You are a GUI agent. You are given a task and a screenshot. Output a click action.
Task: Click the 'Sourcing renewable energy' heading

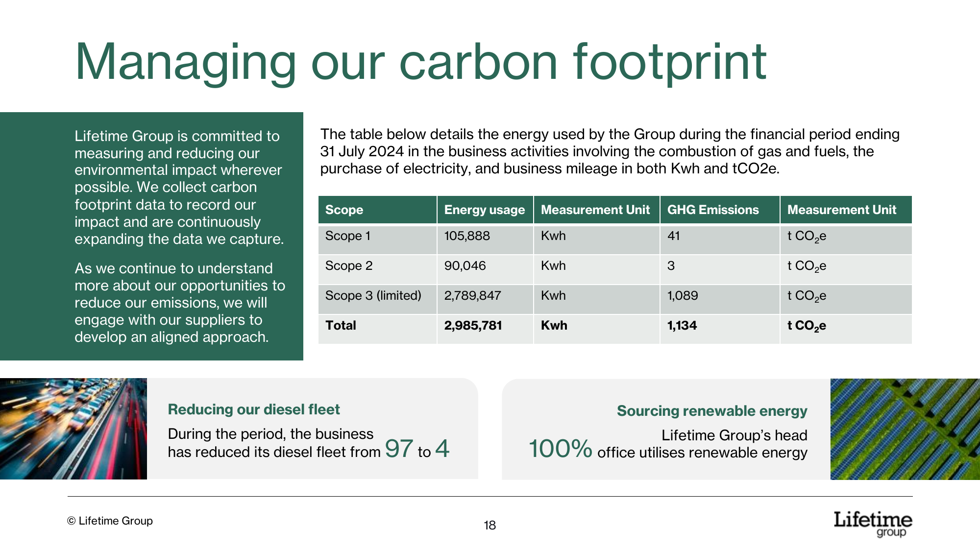tap(712, 411)
